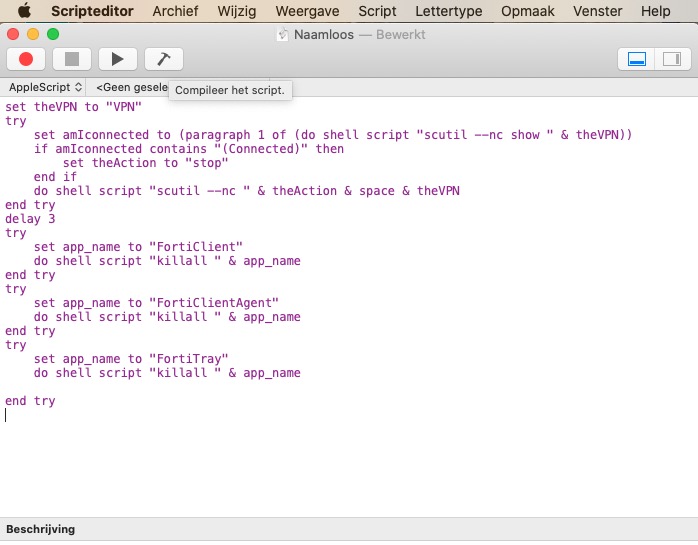The height and width of the screenshot is (545, 698).
Task: Click the Naamloos document icon in title bar
Action: tap(283, 35)
